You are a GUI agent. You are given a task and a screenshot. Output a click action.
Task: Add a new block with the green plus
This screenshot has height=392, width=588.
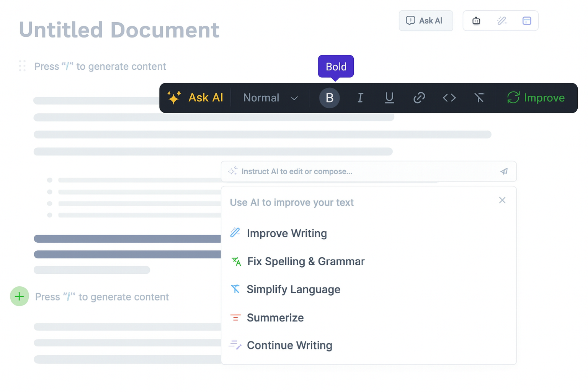(19, 296)
